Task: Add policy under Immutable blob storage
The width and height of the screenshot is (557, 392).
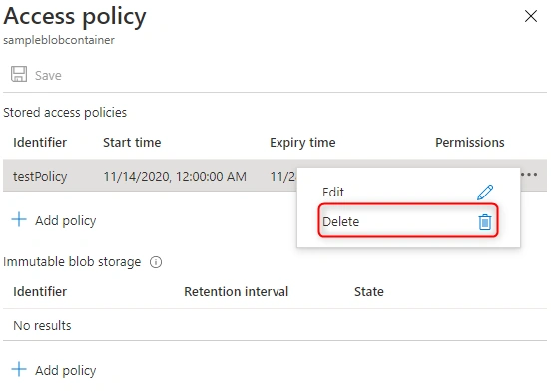Action: point(65,371)
